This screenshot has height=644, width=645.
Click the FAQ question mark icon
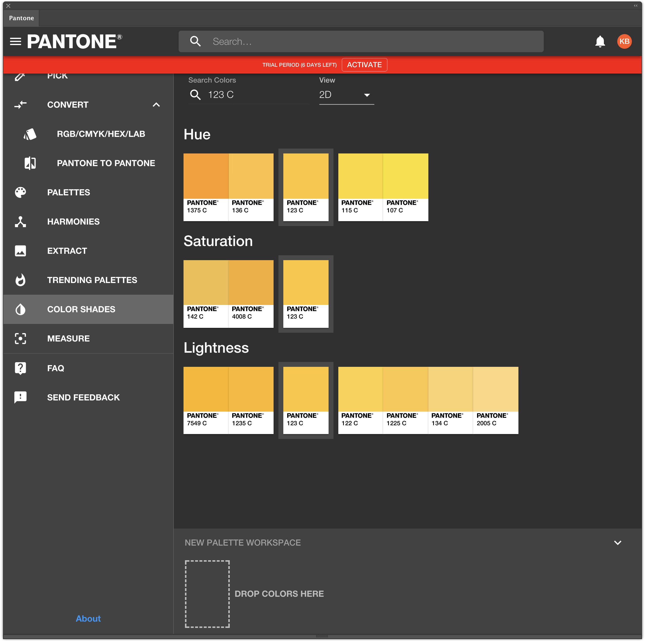coord(20,368)
